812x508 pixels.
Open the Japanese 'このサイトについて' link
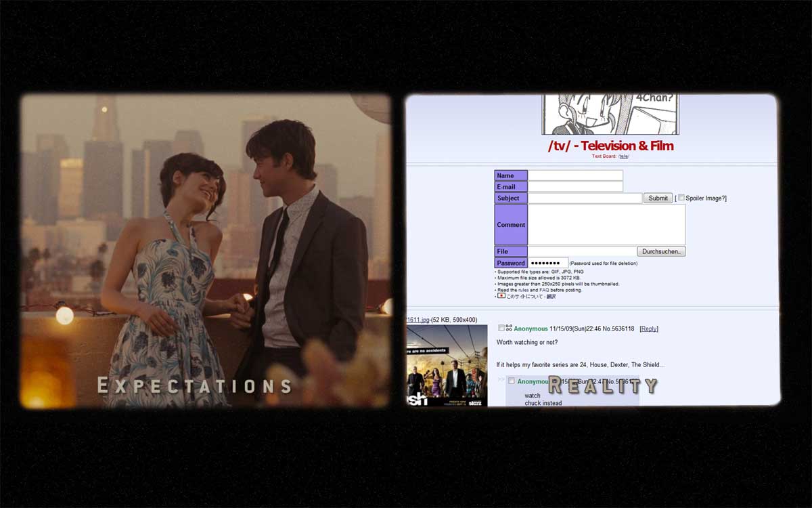point(524,296)
